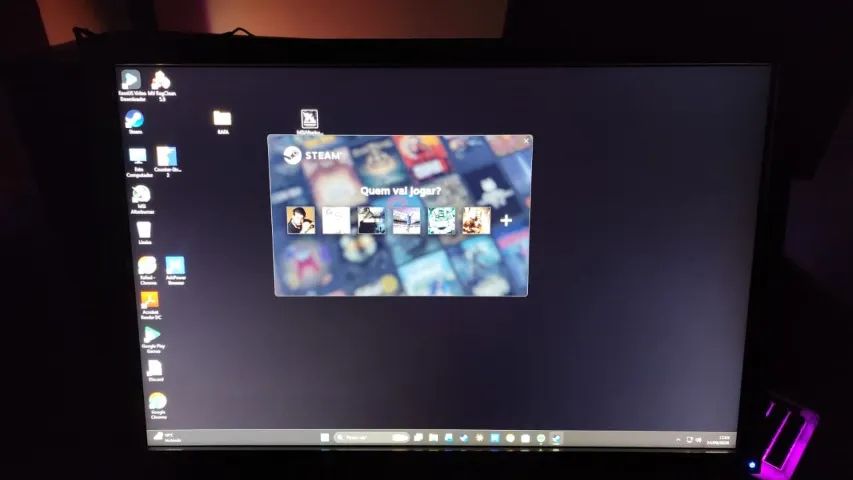This screenshot has height=480, width=853.
Task: Open File Explorer from the taskbar
Action: pyautogui.click(x=434, y=438)
